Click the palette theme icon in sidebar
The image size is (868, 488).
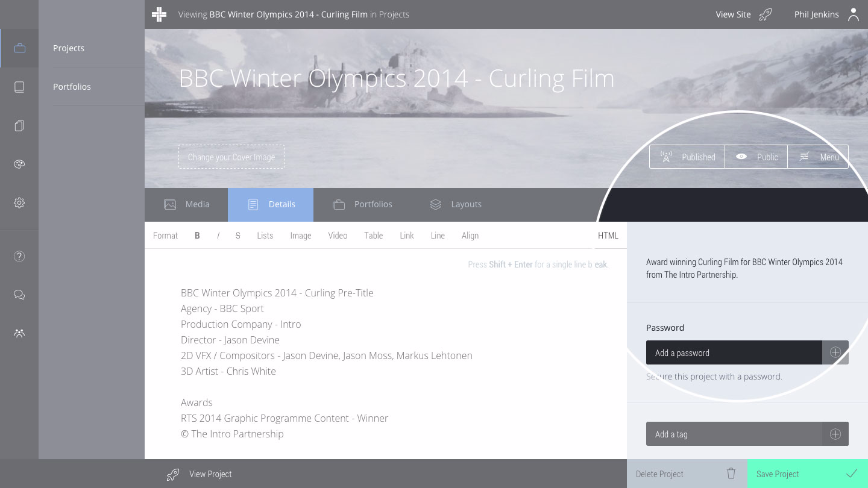pos(19,164)
